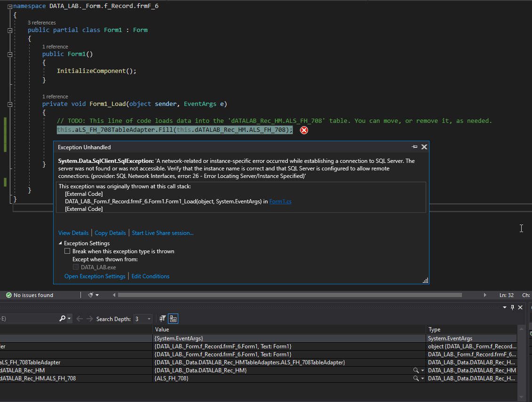The height and width of the screenshot is (402, 532).
Task: Click the highlighted aLS_FH_708TableAdapter.Fill code line
Action: [x=175, y=130]
